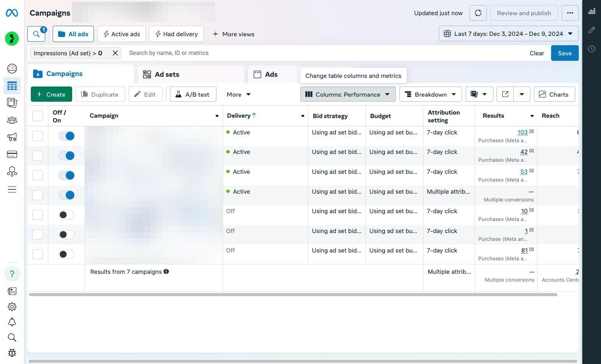Click the account overview gauge icon
This screenshot has height=364, width=601.
point(12,69)
